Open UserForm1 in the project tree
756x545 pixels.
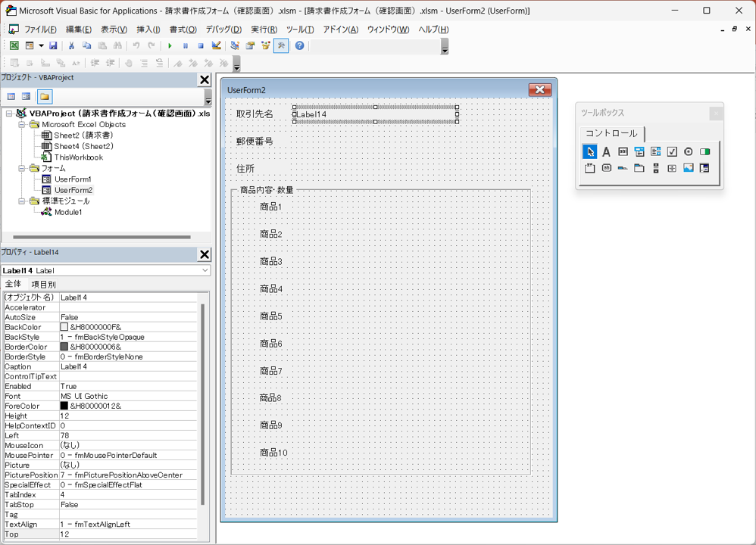(x=73, y=179)
